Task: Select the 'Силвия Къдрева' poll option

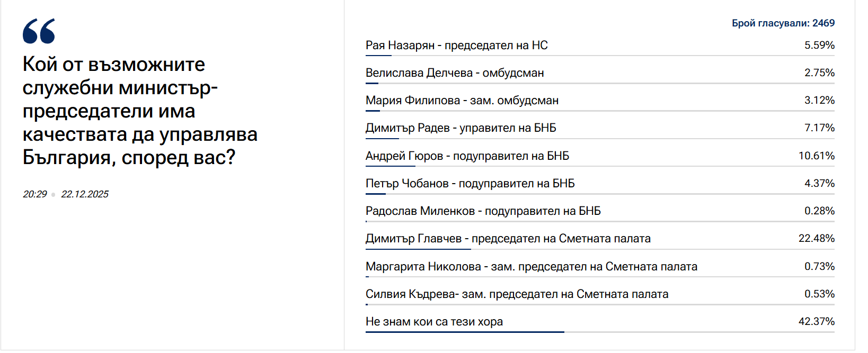Action: click(517, 294)
